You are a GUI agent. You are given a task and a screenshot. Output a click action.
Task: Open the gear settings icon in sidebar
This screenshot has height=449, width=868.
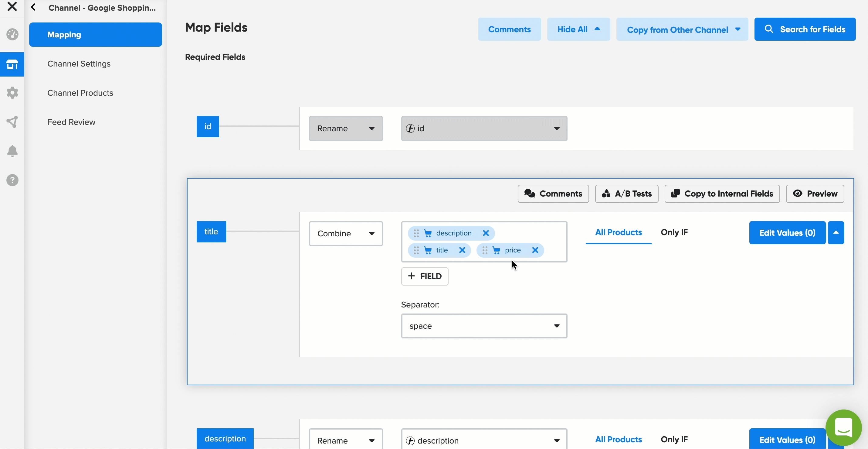12,93
